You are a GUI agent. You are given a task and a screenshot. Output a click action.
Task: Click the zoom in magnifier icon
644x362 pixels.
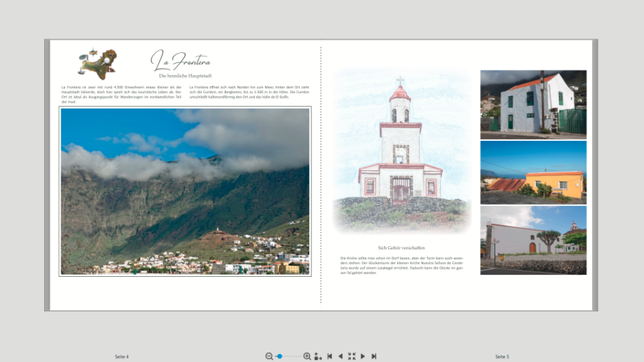tap(307, 356)
